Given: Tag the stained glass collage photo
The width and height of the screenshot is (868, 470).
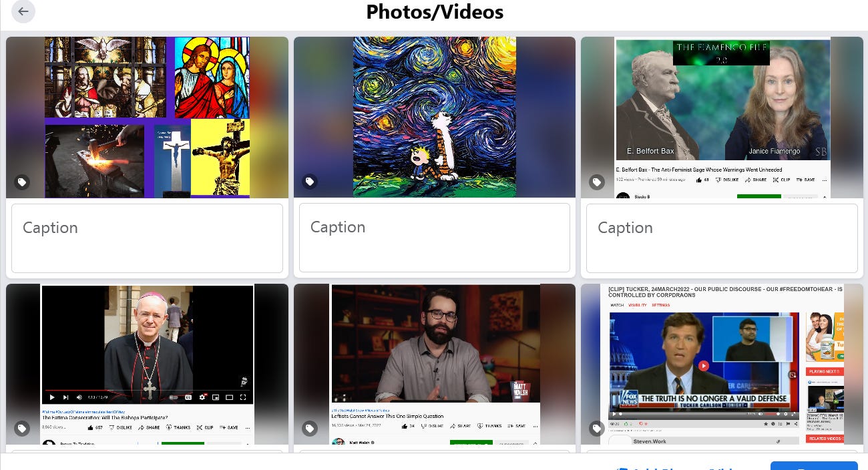Looking at the screenshot, I should (x=22, y=182).
